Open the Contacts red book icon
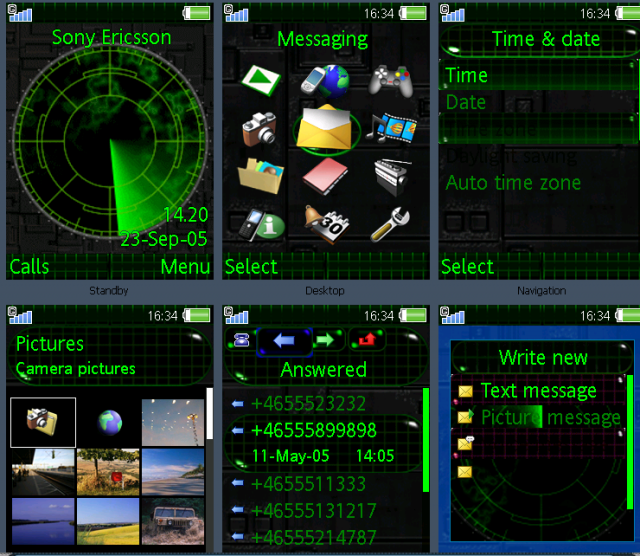 point(325,176)
